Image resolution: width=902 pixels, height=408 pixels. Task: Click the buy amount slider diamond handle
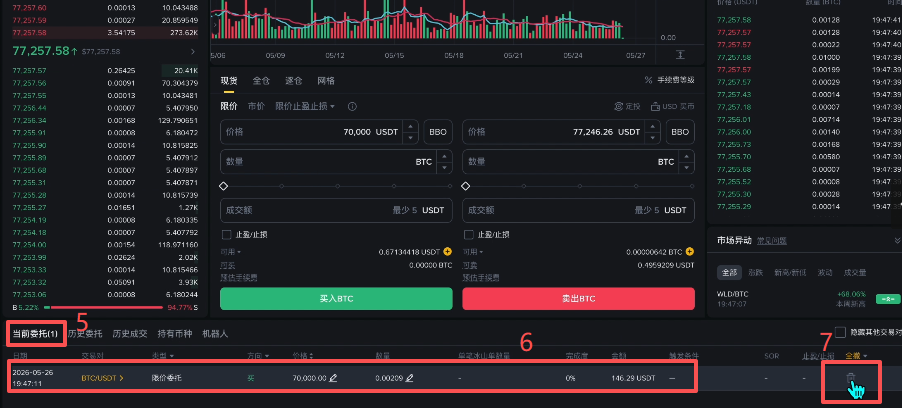tap(224, 186)
